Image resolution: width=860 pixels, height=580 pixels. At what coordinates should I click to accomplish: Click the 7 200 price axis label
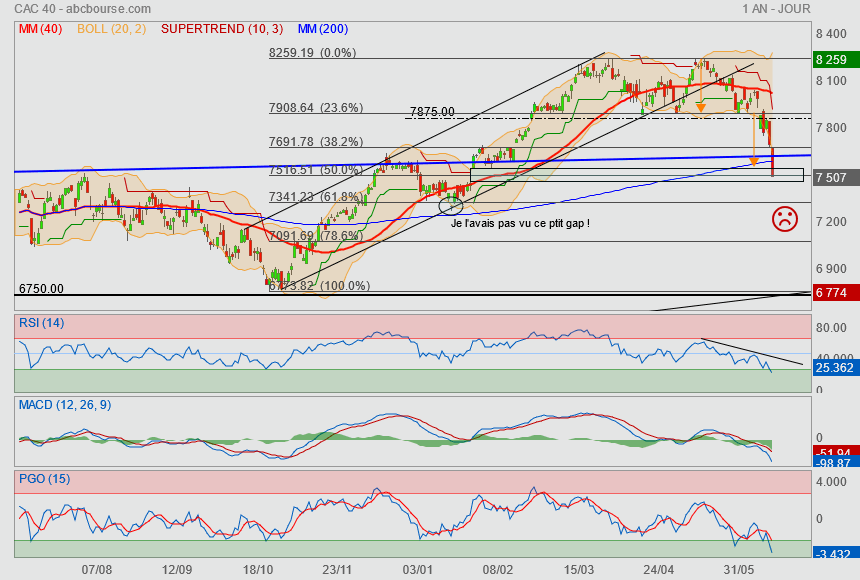(831, 222)
